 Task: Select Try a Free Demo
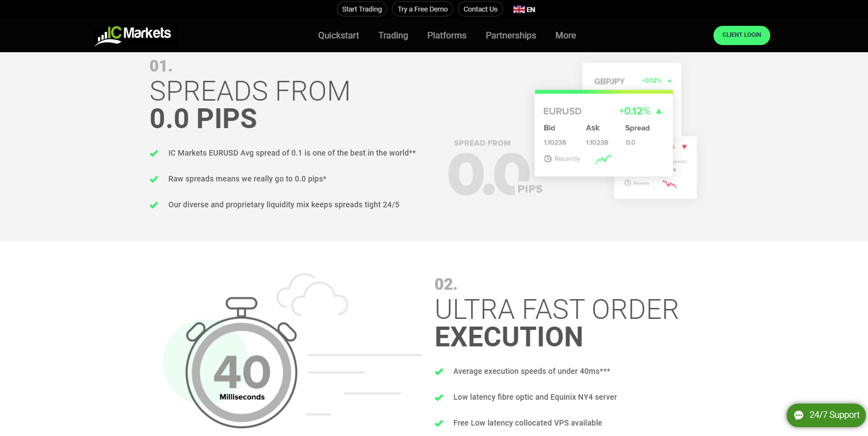tap(422, 9)
